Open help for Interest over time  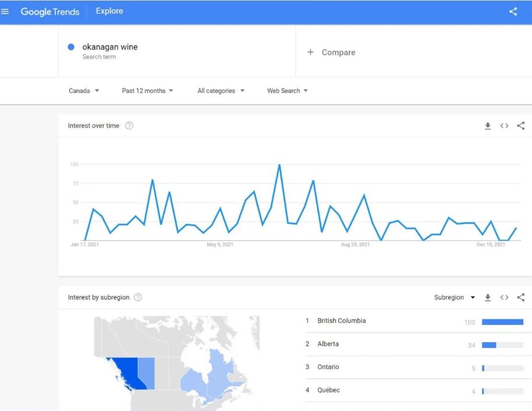click(129, 126)
